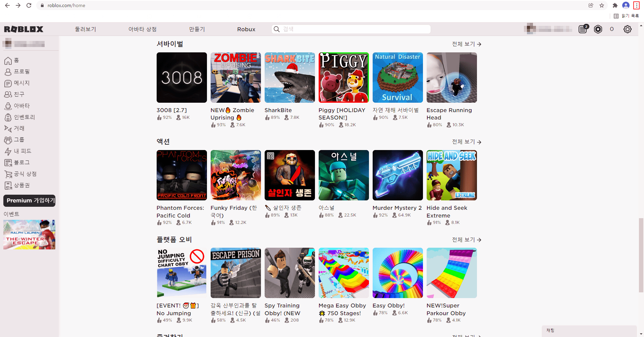Open NEW!Super Parkour Obby thumbnail
The height and width of the screenshot is (337, 644).
(452, 273)
